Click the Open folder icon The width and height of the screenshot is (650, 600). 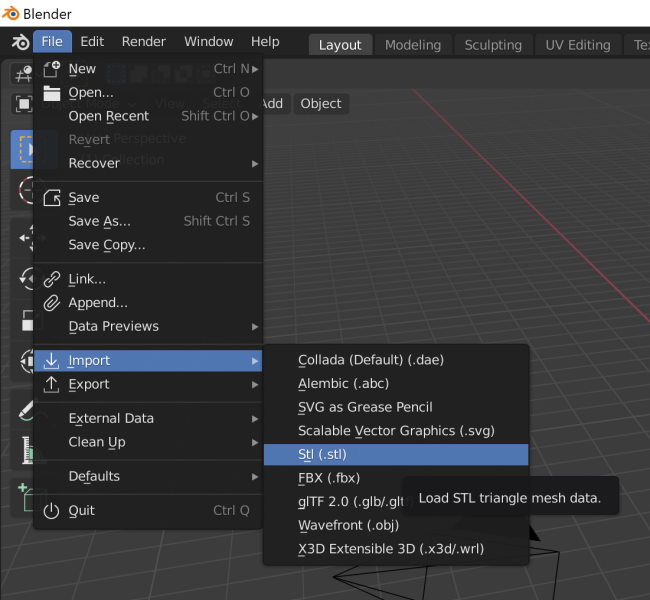click(52, 93)
